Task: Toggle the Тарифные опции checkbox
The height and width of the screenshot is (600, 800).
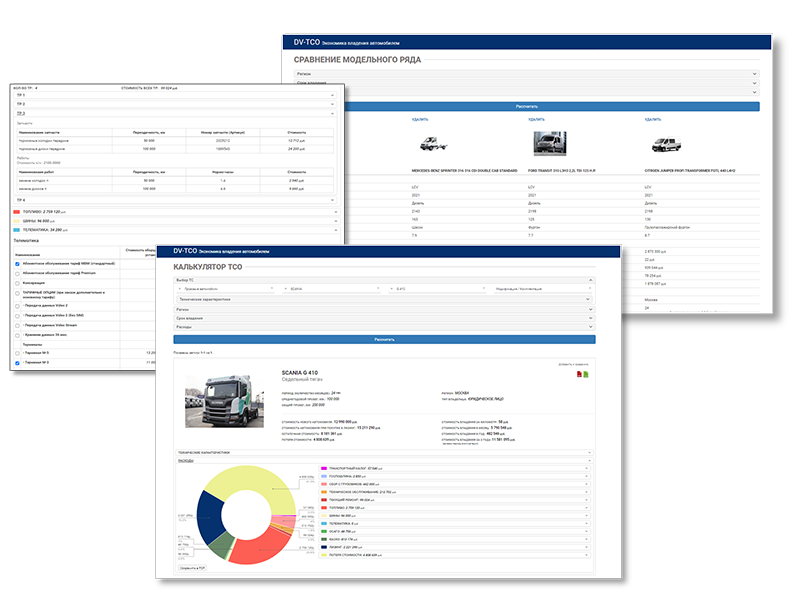Action: click(17, 294)
